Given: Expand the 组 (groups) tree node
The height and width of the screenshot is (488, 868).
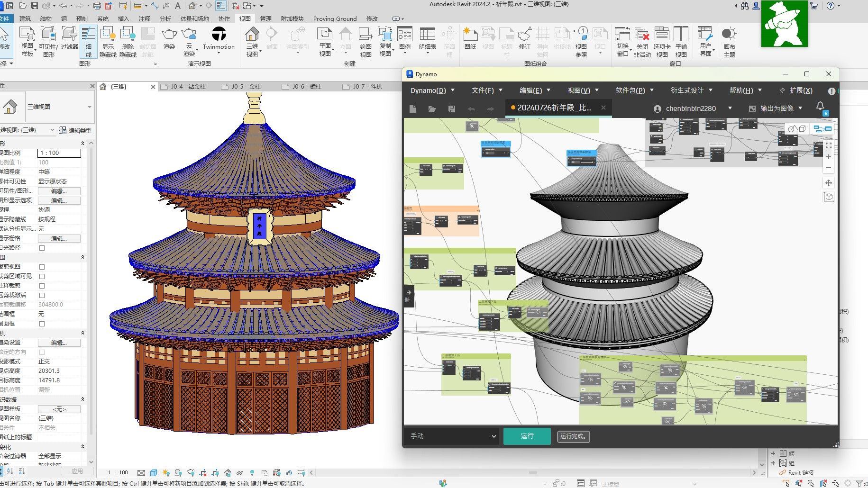Looking at the screenshot, I should (773, 463).
